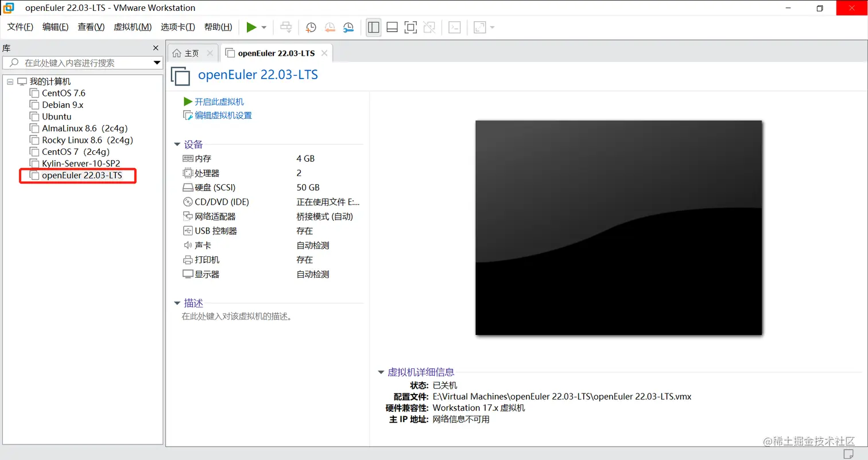Revert the VM to its snapshot

329,27
